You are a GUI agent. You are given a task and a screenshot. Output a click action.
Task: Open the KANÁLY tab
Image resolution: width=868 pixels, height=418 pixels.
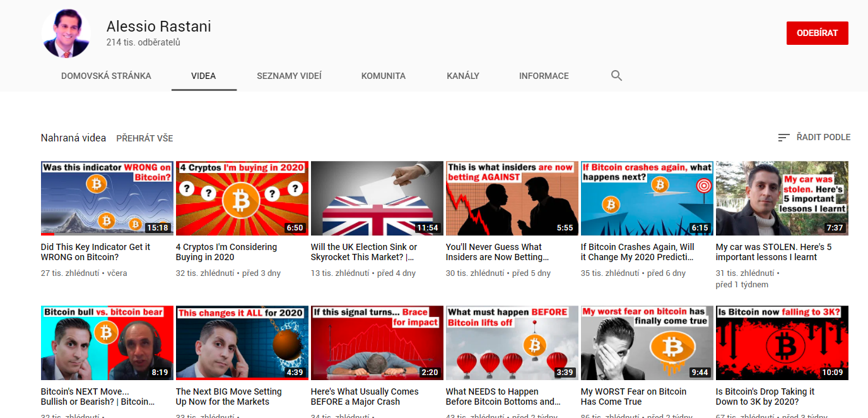pyautogui.click(x=463, y=76)
